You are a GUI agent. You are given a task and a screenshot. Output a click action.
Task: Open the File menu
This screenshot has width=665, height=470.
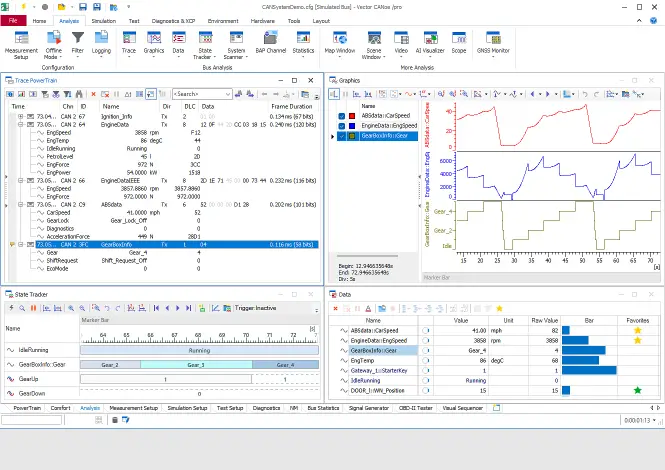click(13, 20)
